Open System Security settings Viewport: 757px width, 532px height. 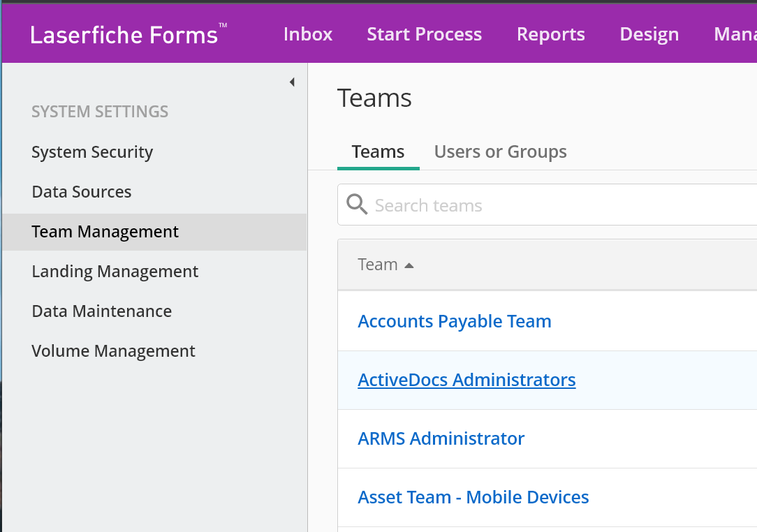point(92,152)
